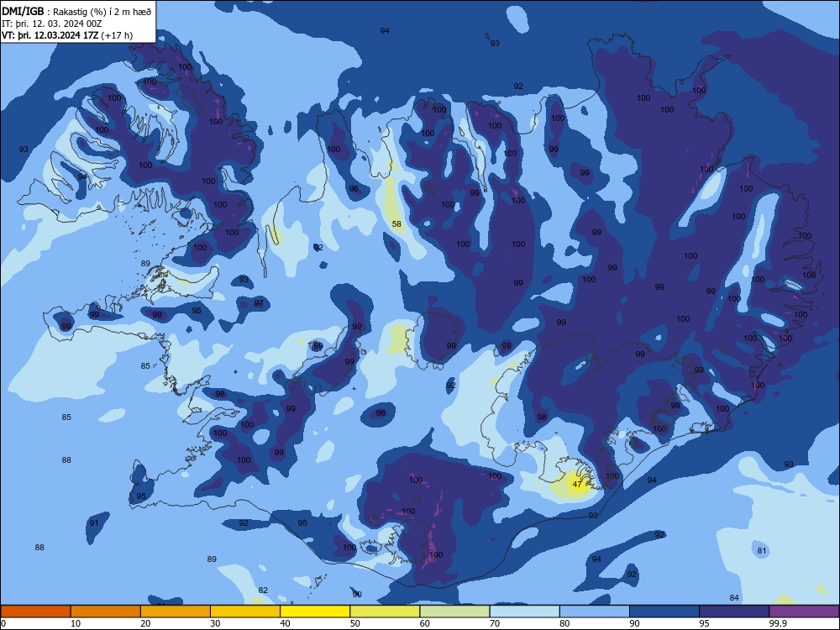Image resolution: width=840 pixels, height=630 pixels.
Task: Click the 0–10 dark orange legend swatch
Action: (x=35, y=612)
